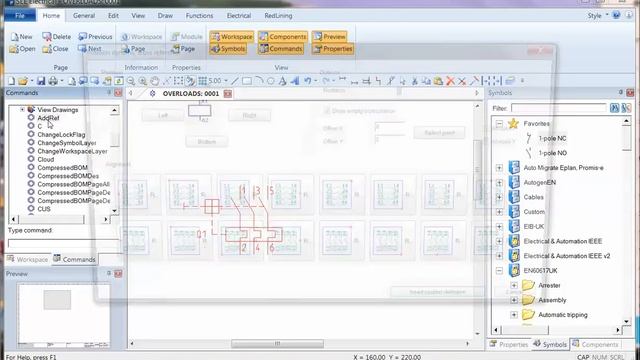Select the text 'A' tool
Image resolution: width=640 pixels, height=360 pixels.
click(x=282, y=81)
